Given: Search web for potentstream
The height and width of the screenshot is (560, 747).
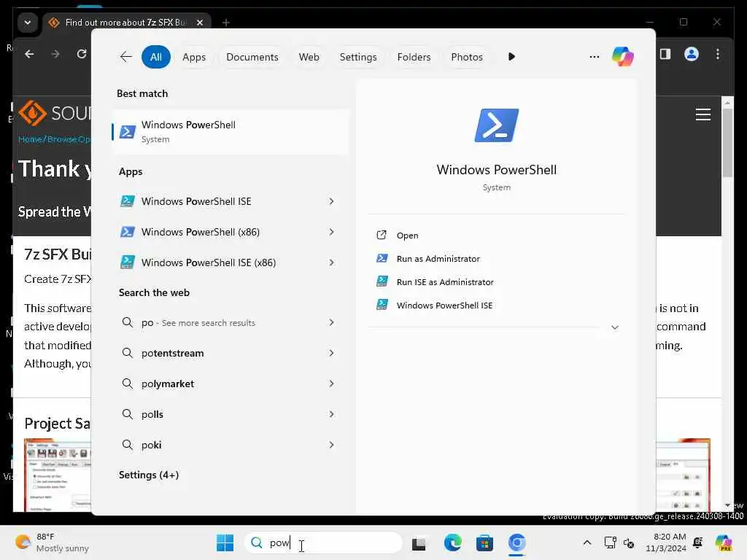Looking at the screenshot, I should click(x=231, y=353).
